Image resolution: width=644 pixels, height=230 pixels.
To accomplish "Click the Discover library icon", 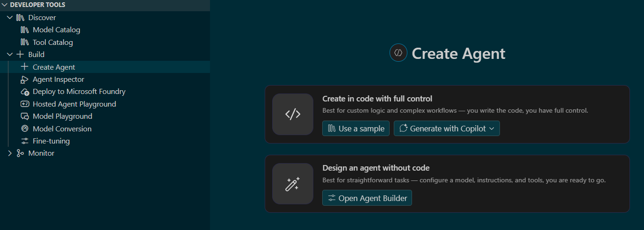I will pos(20,17).
